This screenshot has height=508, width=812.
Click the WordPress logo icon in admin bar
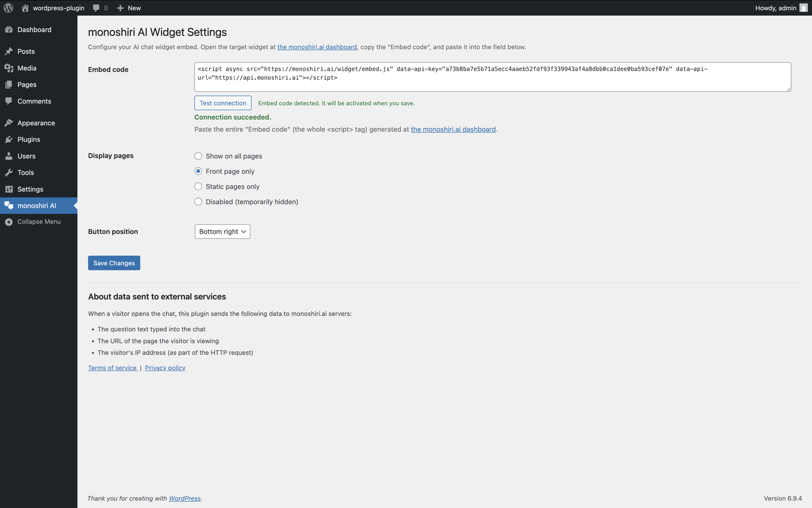(x=8, y=8)
